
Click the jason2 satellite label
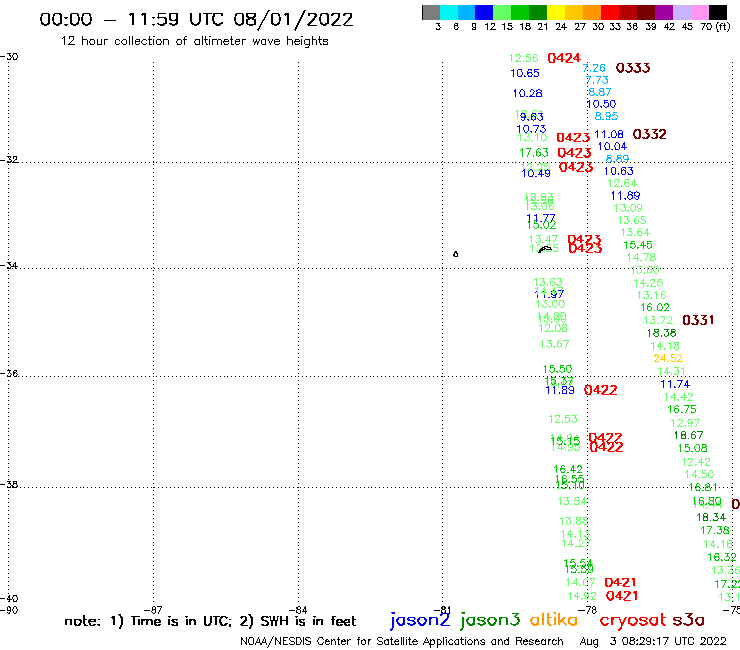420,620
